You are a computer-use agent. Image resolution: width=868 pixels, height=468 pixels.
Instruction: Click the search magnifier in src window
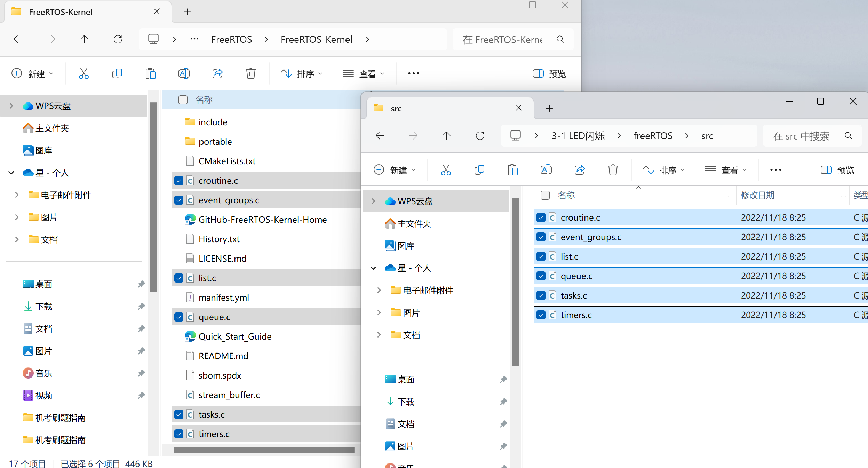(849, 136)
